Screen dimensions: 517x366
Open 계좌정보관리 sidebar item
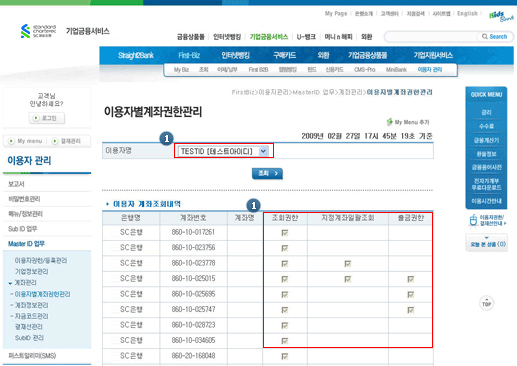click(31, 305)
